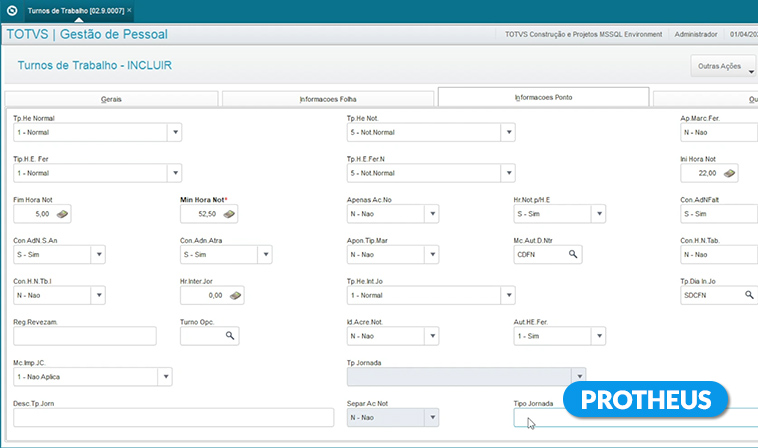Open the Tp.He Not. dropdown list
The width and height of the screenshot is (758, 448).
[508, 132]
